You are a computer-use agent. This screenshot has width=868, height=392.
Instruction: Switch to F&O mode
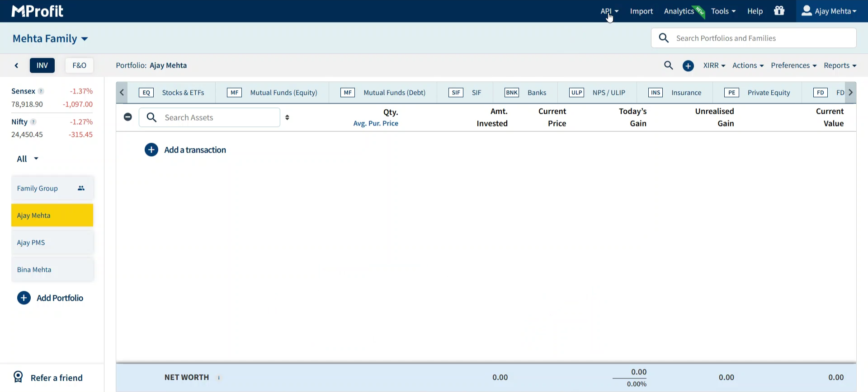(80, 65)
